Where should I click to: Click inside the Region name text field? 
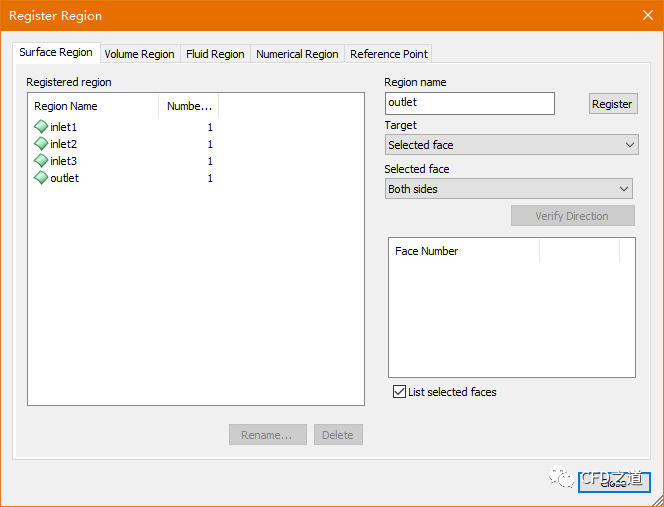469,103
